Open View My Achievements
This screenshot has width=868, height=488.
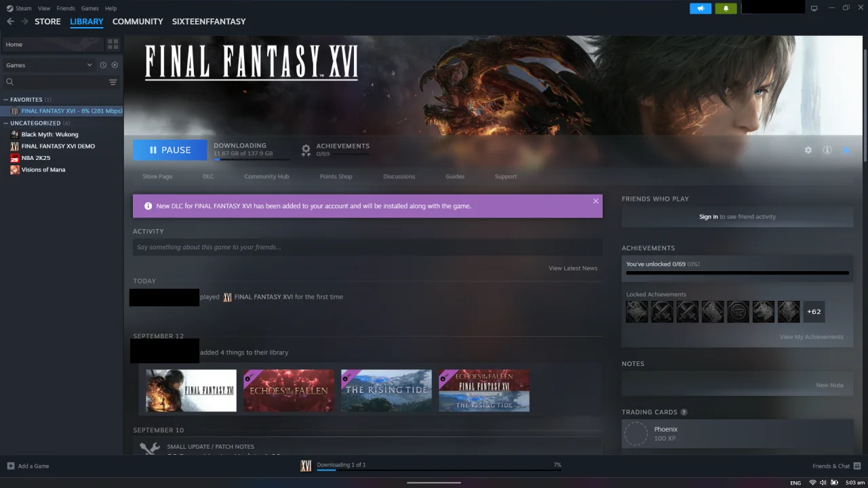pos(812,337)
